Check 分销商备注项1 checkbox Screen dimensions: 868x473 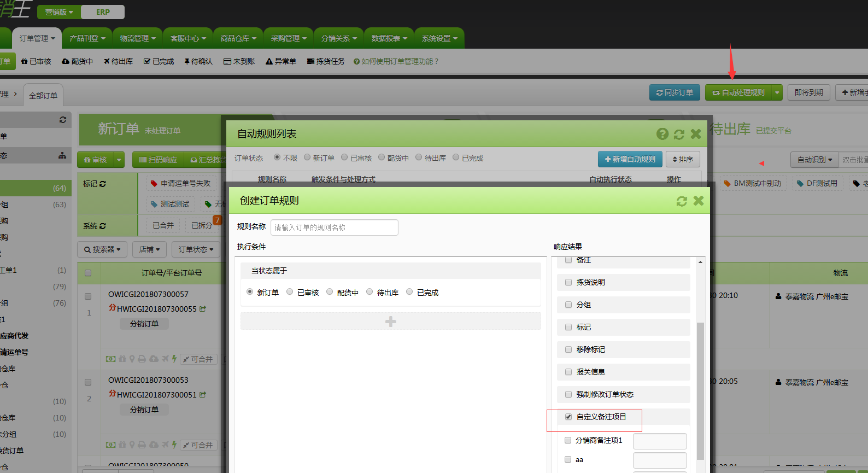568,440
